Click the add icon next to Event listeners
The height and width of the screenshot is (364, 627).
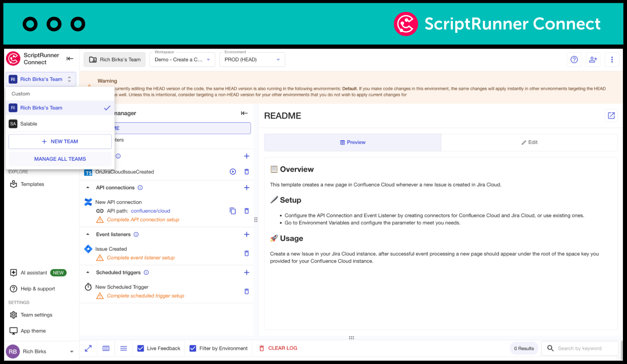pos(246,234)
